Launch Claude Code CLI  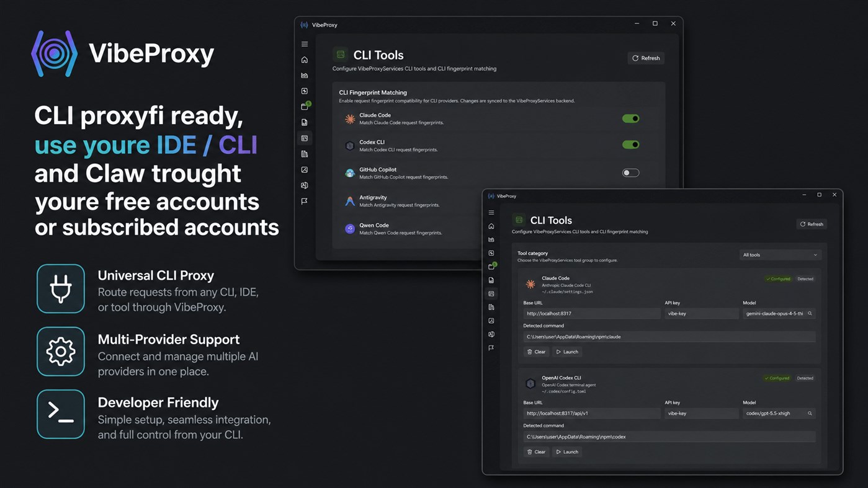tap(567, 352)
